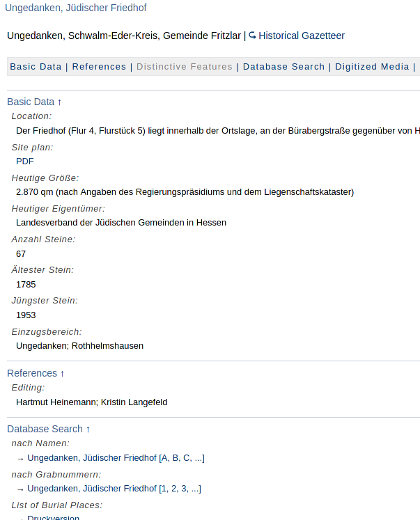Open Ungedanken, Jüdischer Friedhof name search link
This screenshot has width=420, height=520.
pyautogui.click(x=92, y=458)
